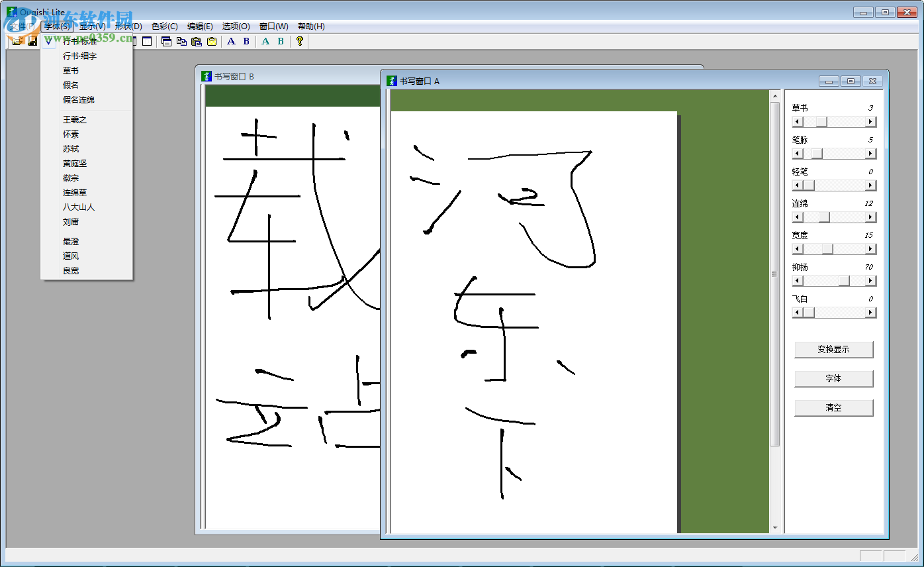Screen dimensions: 924x567
Task: Open the 显示(V) menu
Action: coord(91,26)
